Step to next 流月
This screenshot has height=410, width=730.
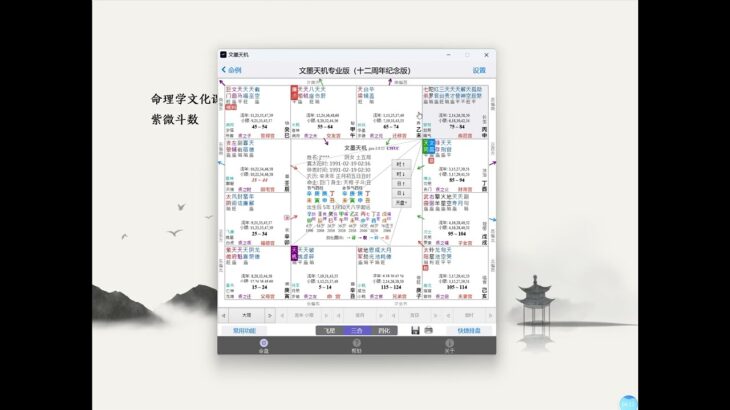point(381,316)
